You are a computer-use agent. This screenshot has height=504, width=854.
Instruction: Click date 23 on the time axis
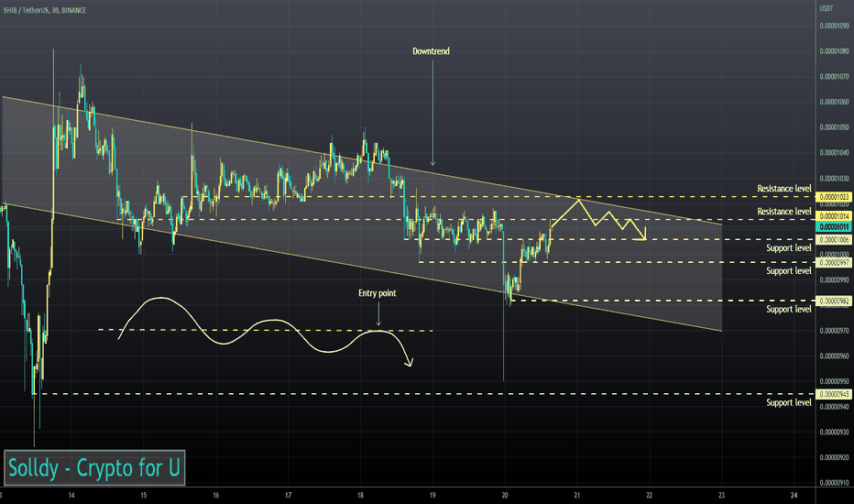point(722,495)
